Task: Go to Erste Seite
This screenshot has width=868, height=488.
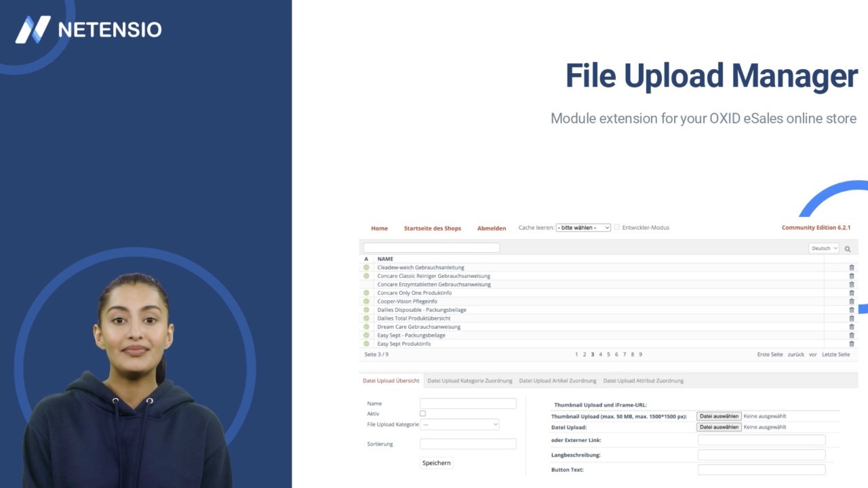Action: point(770,354)
